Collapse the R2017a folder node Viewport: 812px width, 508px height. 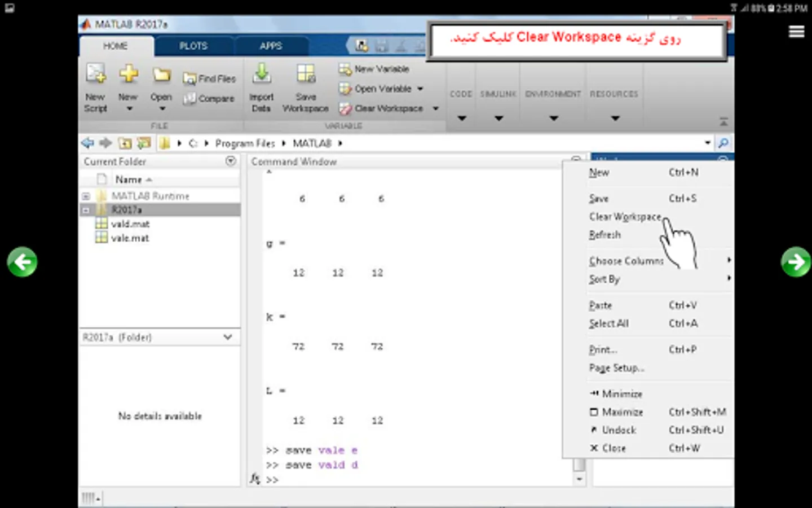point(86,210)
